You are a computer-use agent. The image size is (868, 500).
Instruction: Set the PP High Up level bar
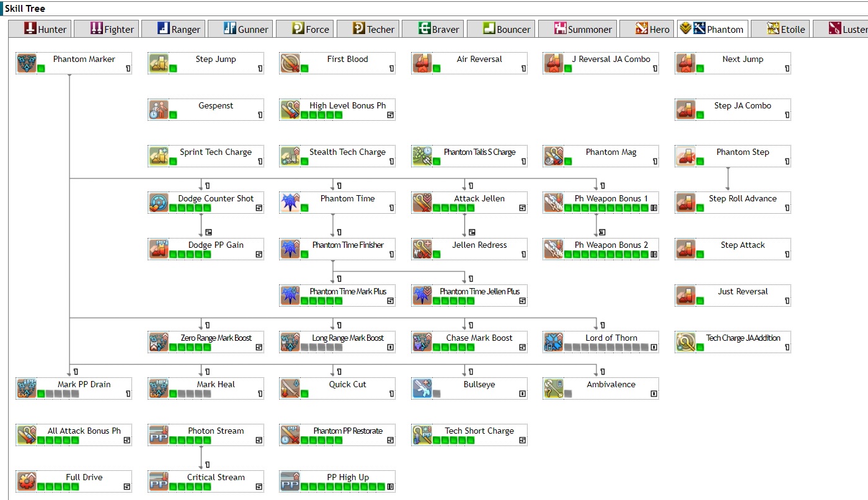click(x=342, y=487)
